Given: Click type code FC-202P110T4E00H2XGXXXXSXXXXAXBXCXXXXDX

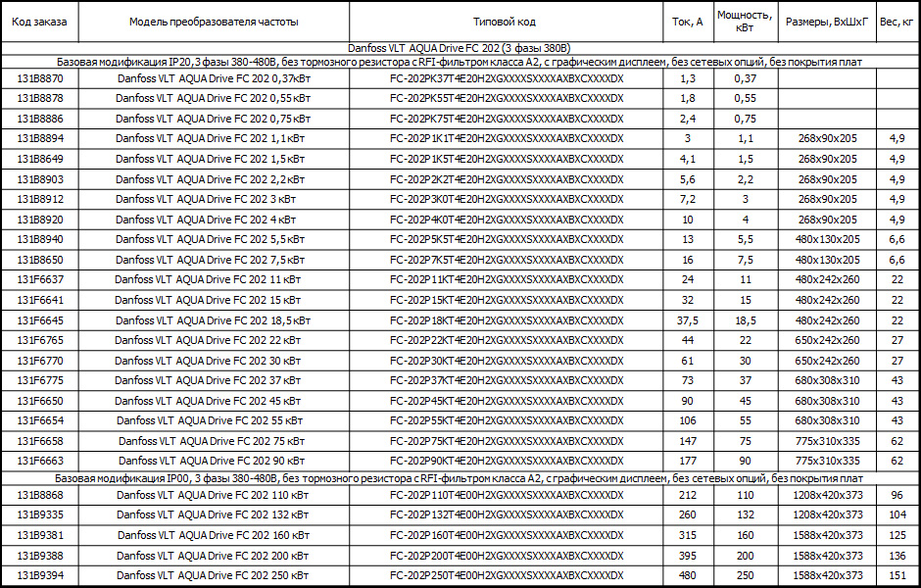Looking at the screenshot, I should tap(507, 495).
